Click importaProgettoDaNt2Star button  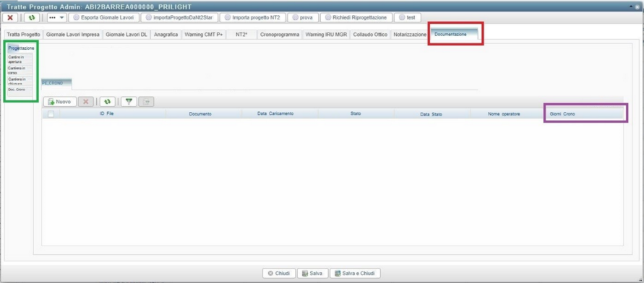(179, 17)
